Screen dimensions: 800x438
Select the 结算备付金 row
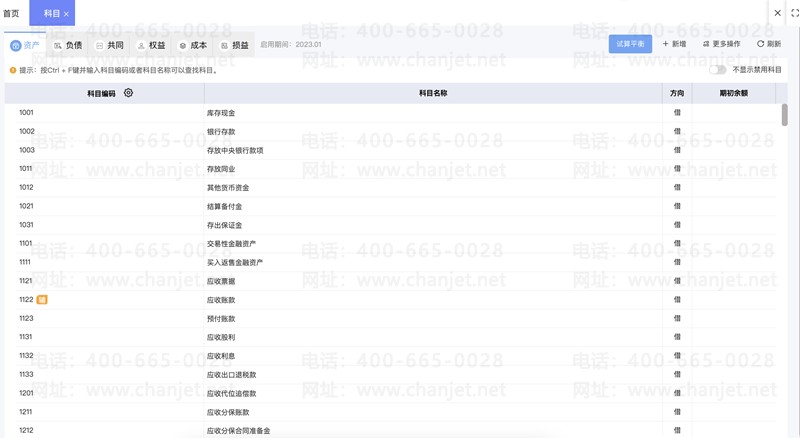pyautogui.click(x=224, y=206)
